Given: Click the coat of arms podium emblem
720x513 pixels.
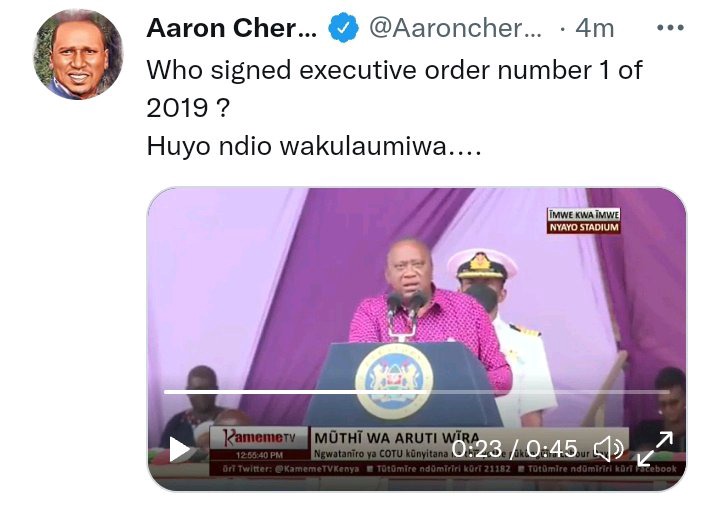Looking at the screenshot, I should (394, 381).
